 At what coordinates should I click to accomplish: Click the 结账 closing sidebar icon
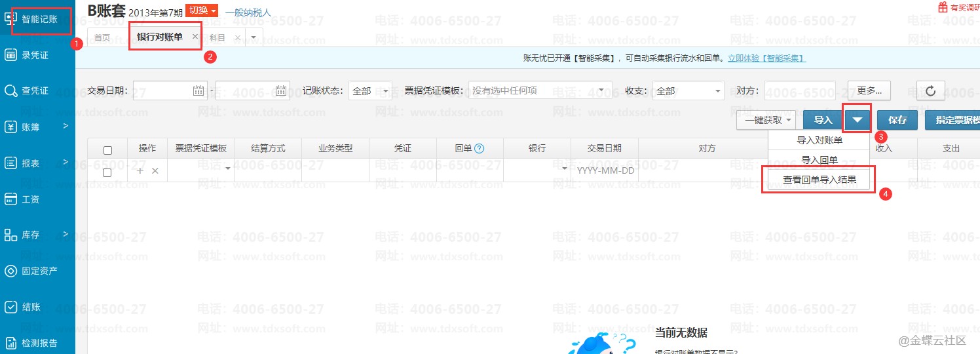coord(11,306)
